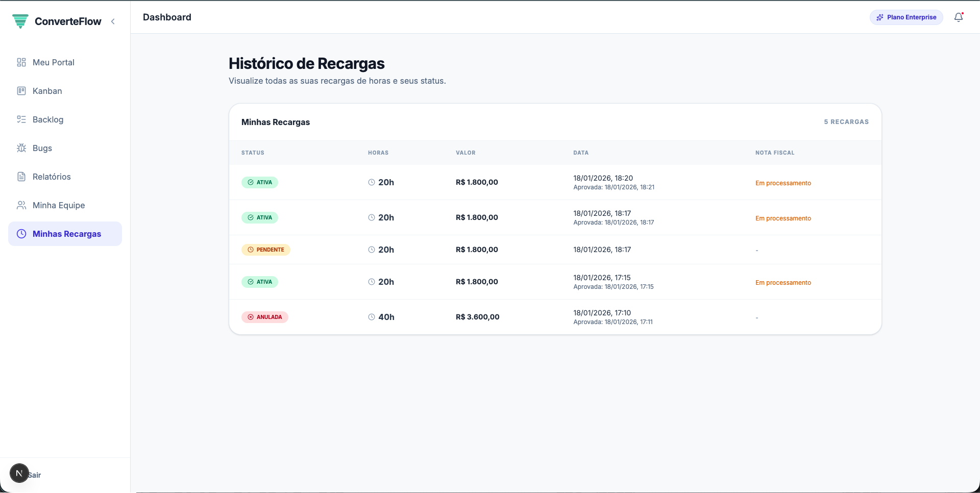The height and width of the screenshot is (493, 980).
Task: Open the notification bell
Action: pos(959,17)
